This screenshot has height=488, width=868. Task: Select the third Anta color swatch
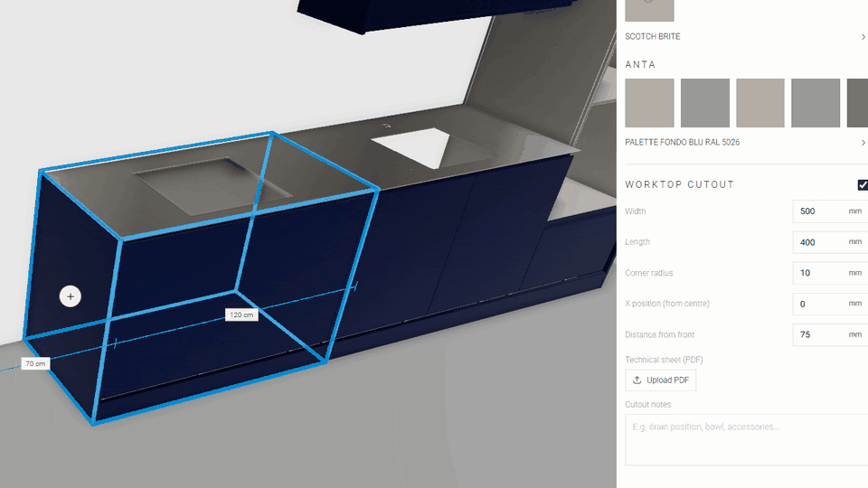pos(760,103)
